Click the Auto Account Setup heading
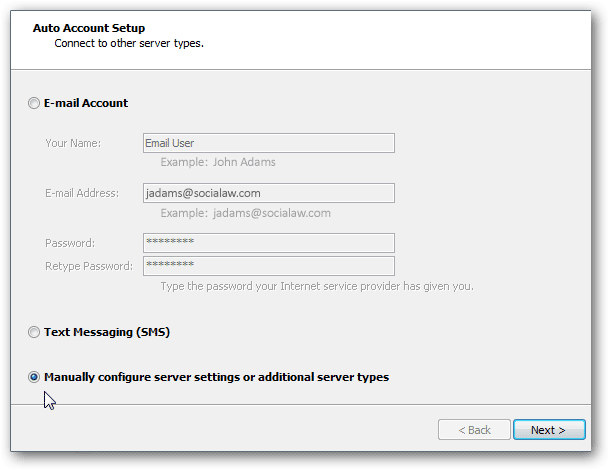609x470 pixels. tap(89, 28)
